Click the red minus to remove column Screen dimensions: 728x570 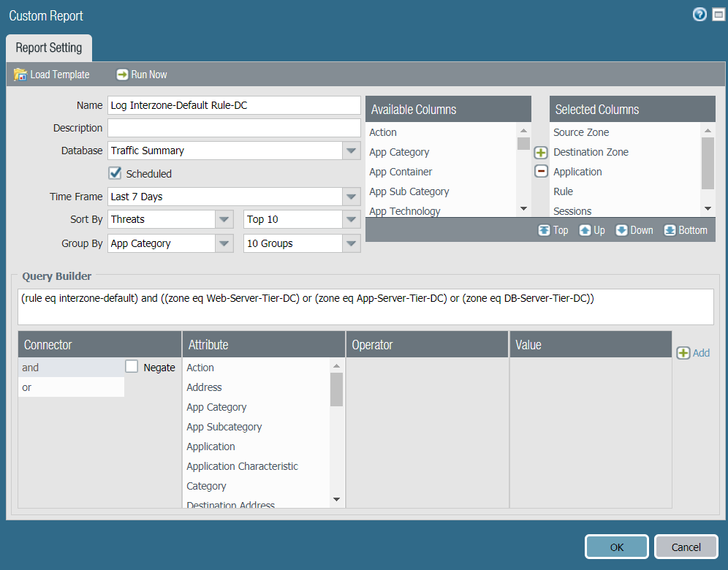541,171
